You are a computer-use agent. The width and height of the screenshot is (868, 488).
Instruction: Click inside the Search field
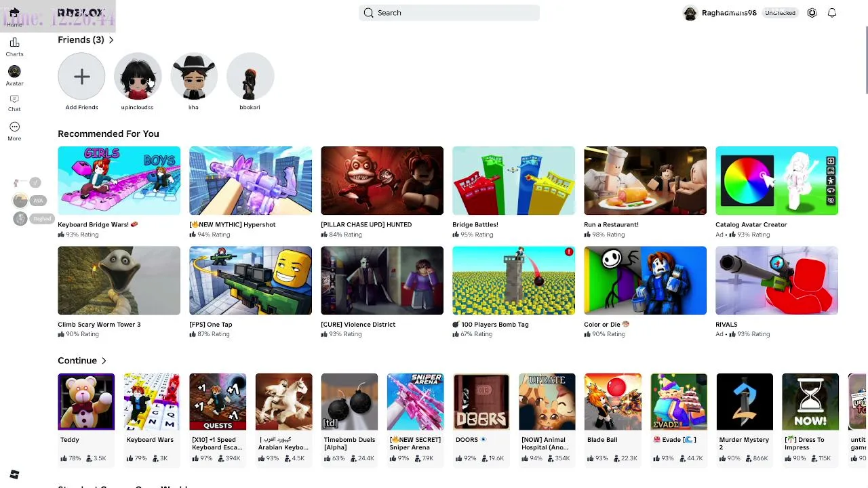449,13
